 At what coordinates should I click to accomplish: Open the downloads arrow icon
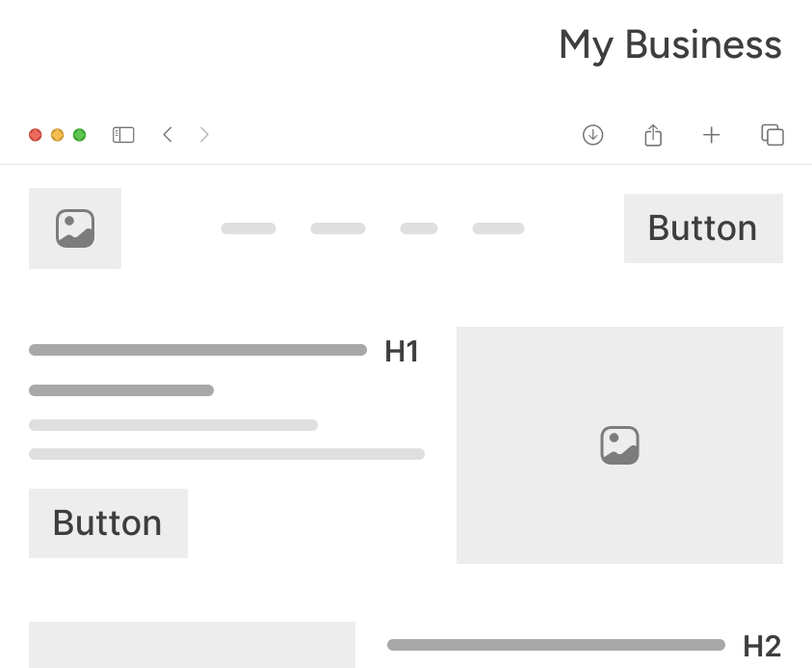pyautogui.click(x=592, y=135)
